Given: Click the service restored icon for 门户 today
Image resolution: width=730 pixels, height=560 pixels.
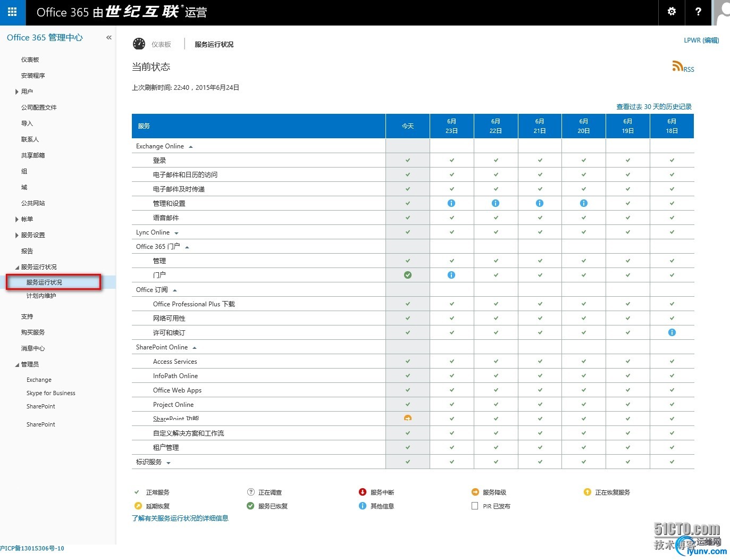Looking at the screenshot, I should [408, 275].
